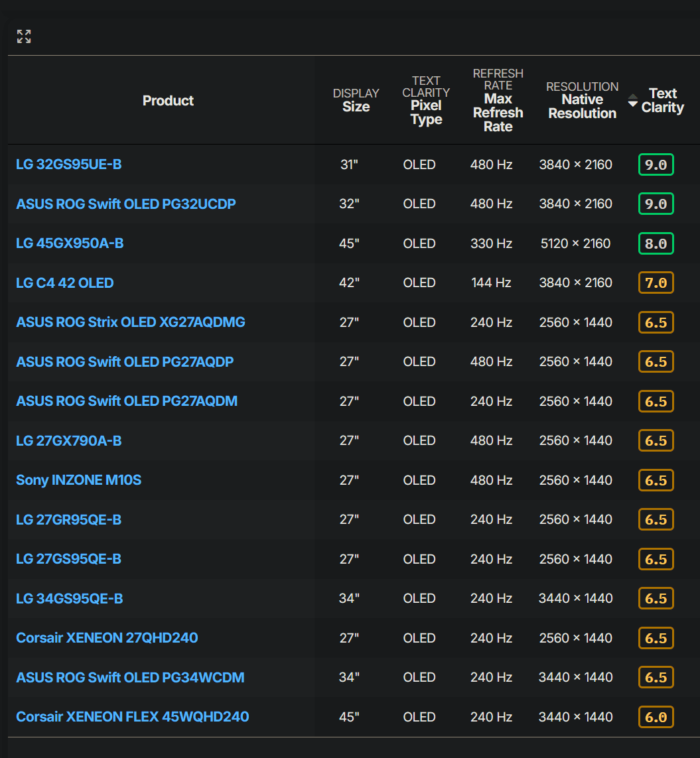The width and height of the screenshot is (700, 758).
Task: Open LG C4 42 OLED link
Action: pyautogui.click(x=65, y=283)
